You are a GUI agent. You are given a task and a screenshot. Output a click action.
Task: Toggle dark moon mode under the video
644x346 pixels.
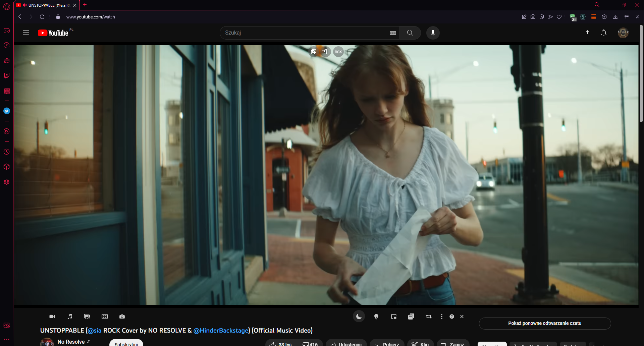point(359,316)
